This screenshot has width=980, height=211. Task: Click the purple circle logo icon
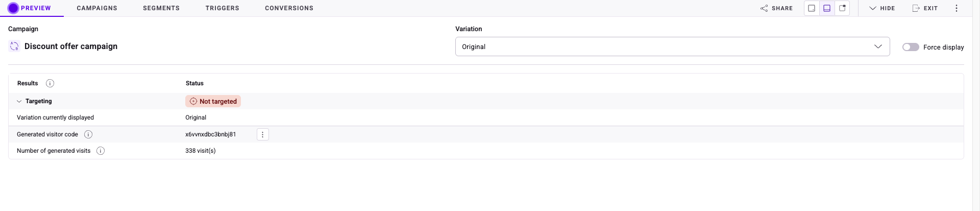[13, 8]
